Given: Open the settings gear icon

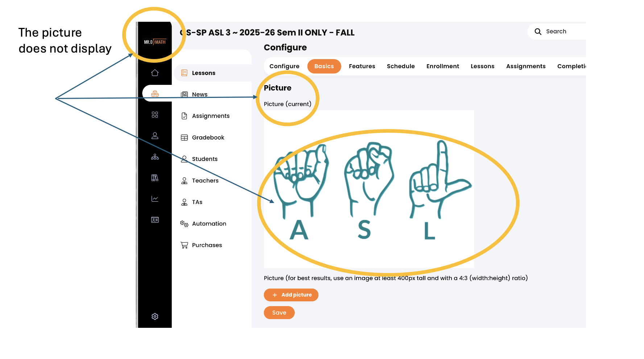Looking at the screenshot, I should (x=155, y=317).
